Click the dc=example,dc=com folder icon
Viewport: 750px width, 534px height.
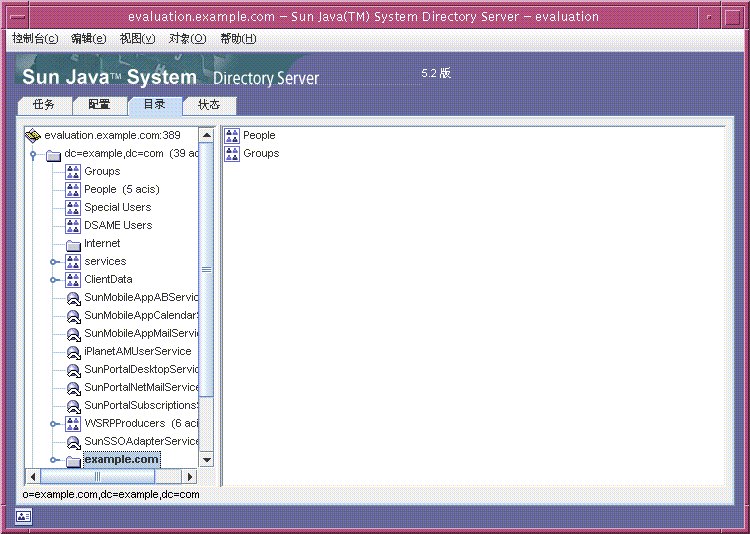tap(53, 155)
